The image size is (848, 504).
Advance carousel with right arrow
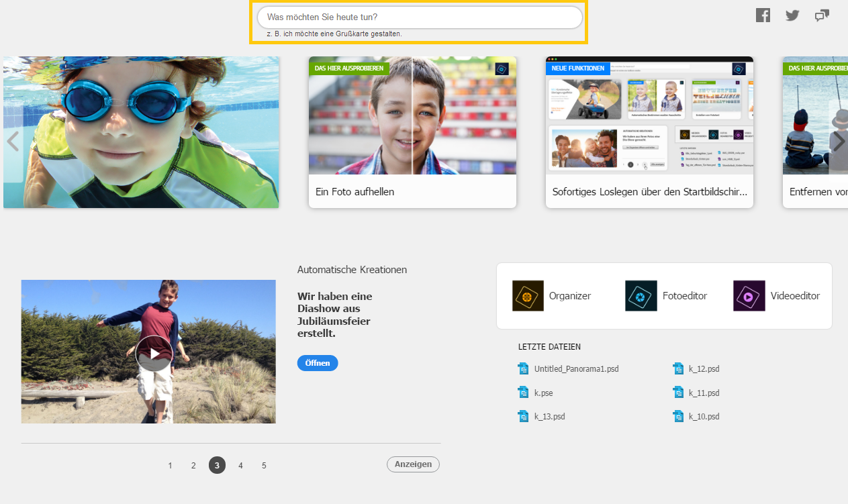pos(838,142)
